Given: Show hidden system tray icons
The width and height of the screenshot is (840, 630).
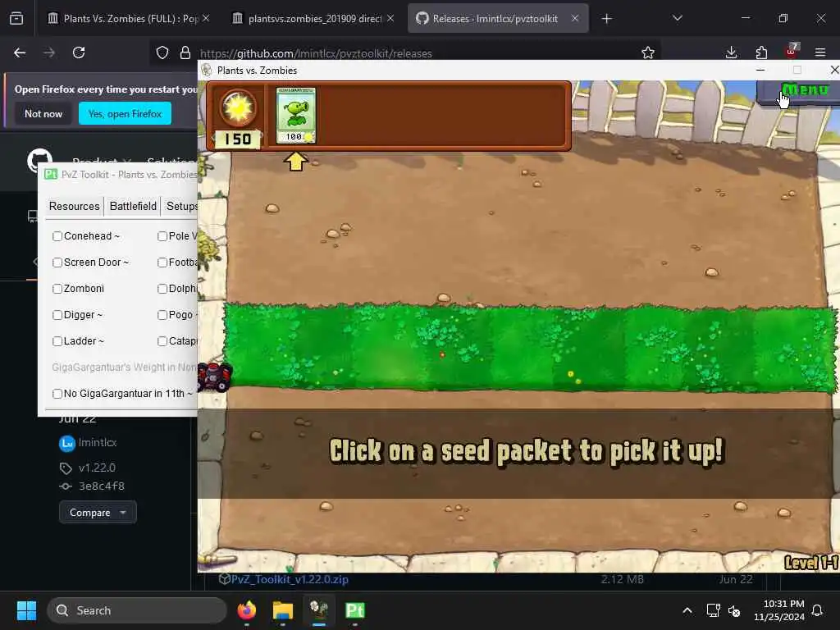Looking at the screenshot, I should (x=687, y=610).
